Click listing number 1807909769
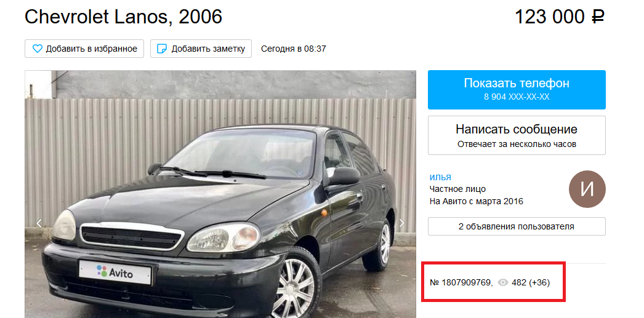Screen dimensions: 644x318 click(461, 283)
